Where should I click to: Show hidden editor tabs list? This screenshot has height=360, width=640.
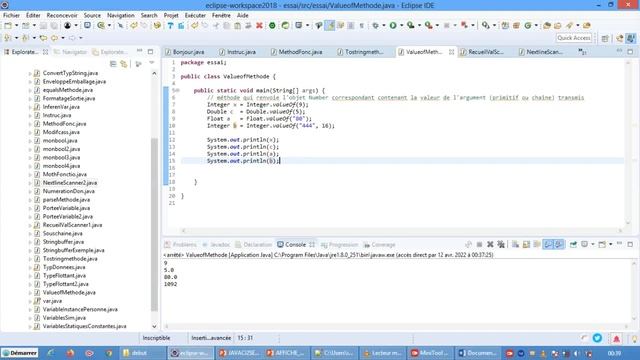point(582,52)
